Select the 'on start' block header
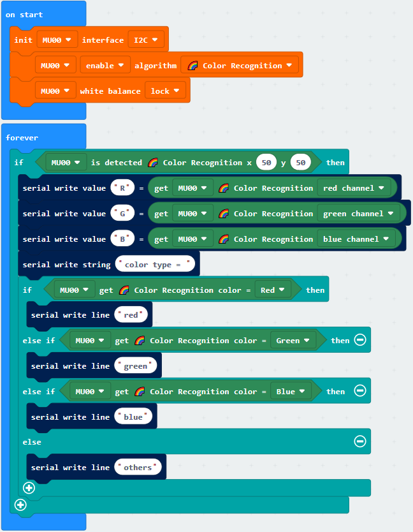This screenshot has width=413, height=532. [24, 15]
